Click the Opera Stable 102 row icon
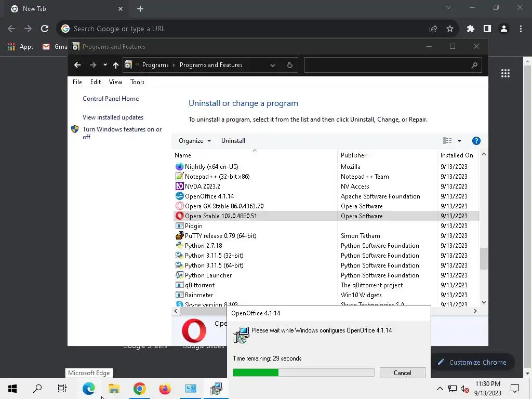This screenshot has width=532, height=399. 179,216
